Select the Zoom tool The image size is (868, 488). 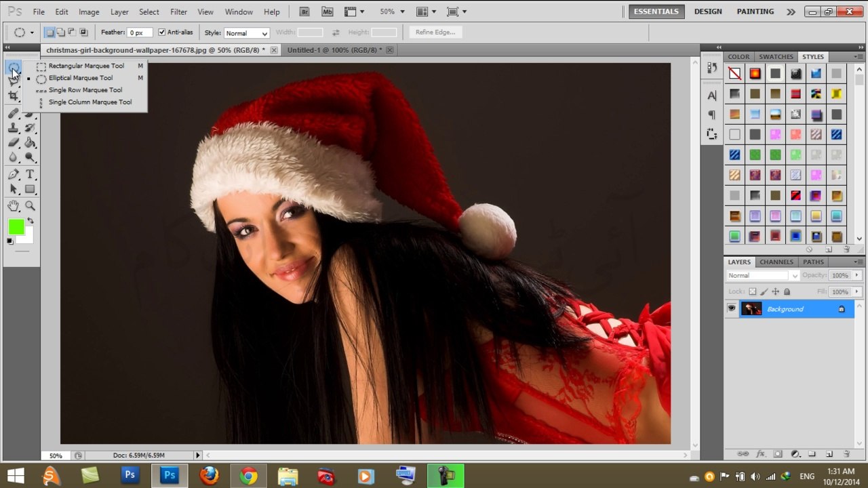(30, 206)
